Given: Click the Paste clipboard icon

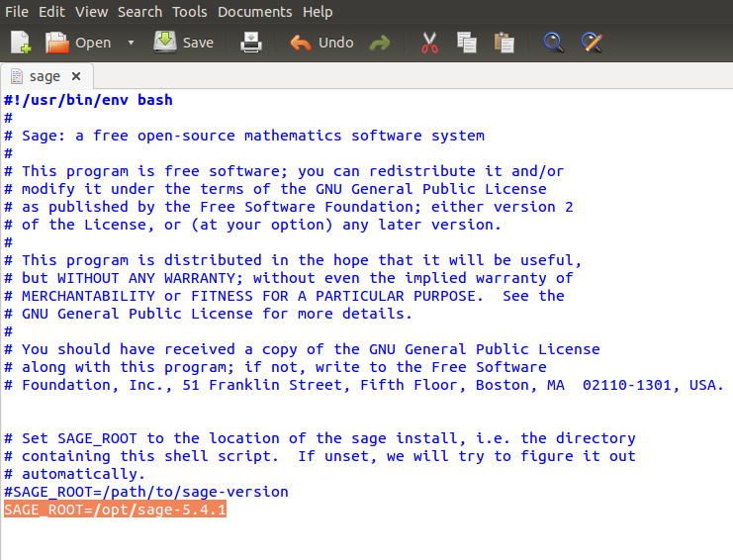Looking at the screenshot, I should 504,43.
